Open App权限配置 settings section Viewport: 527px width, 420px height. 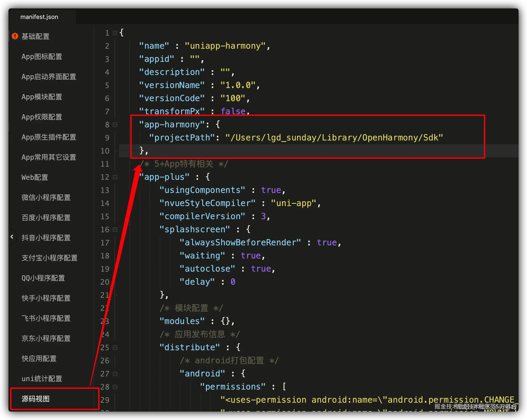coord(42,117)
